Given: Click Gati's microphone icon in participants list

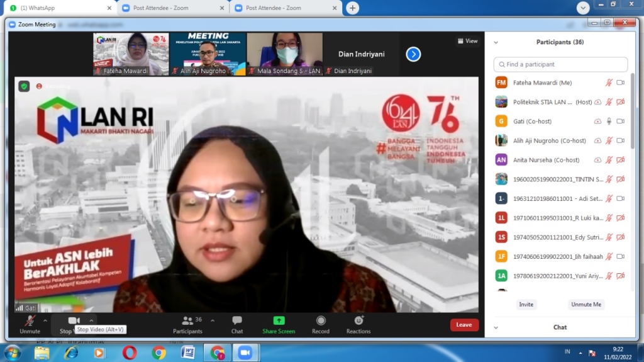Looking at the screenshot, I should click(x=609, y=122).
